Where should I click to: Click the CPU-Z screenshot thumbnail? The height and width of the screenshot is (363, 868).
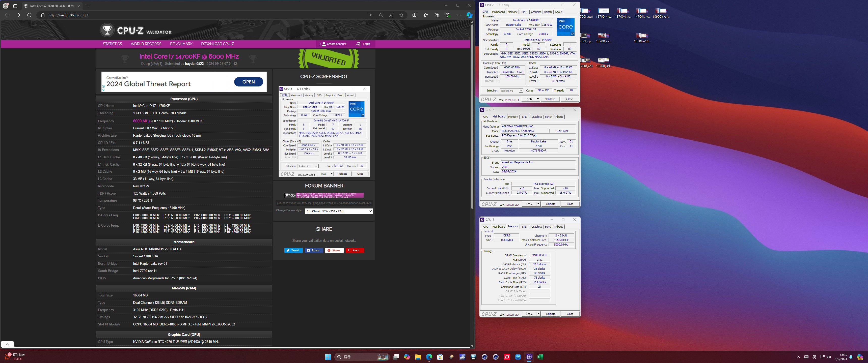[x=324, y=132]
